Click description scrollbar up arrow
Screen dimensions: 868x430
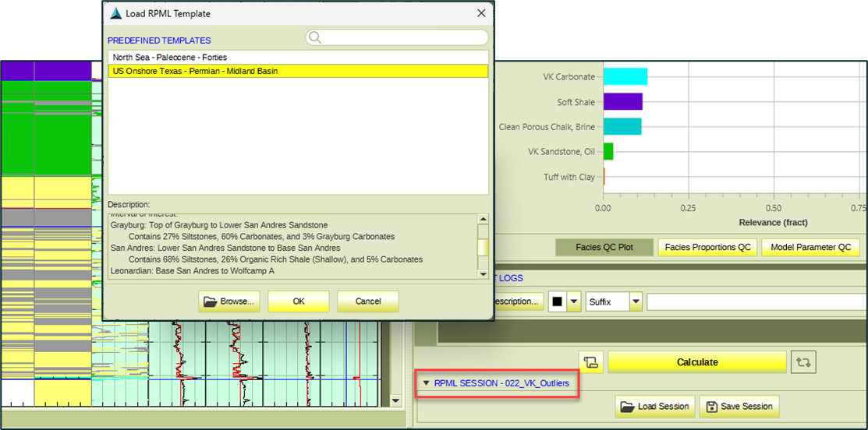(x=484, y=219)
